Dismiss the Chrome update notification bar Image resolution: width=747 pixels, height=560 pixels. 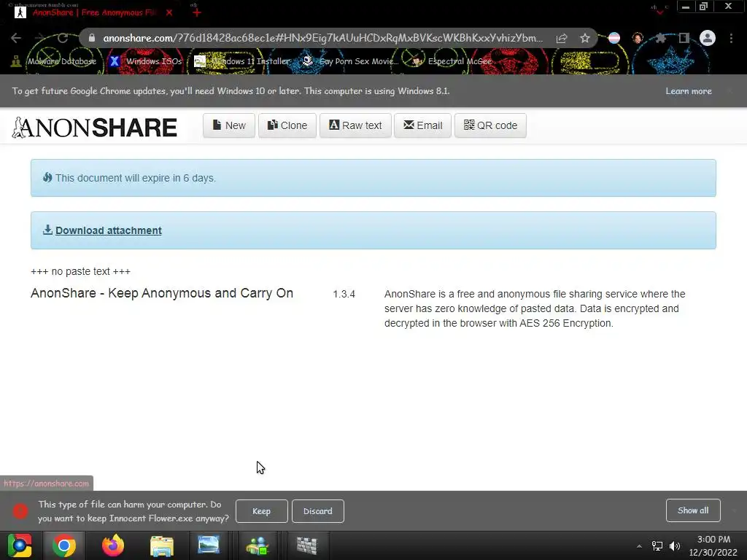(x=729, y=91)
